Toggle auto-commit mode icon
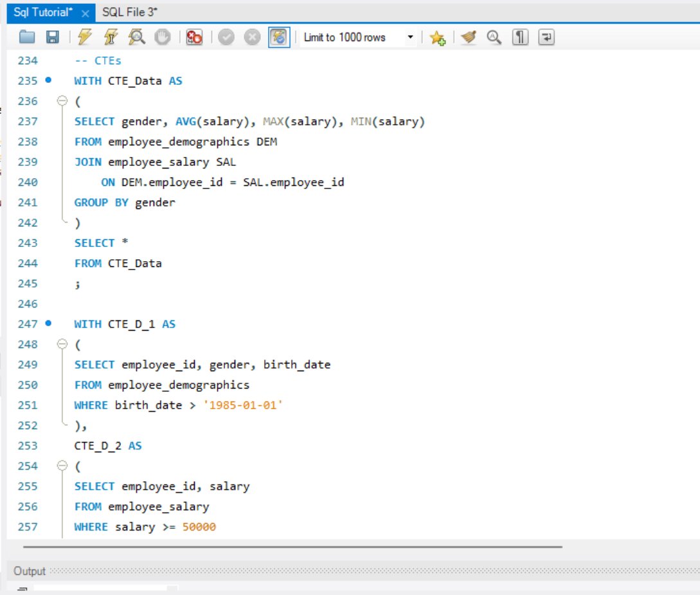Screen dimensions: 700x595 pyautogui.click(x=279, y=37)
